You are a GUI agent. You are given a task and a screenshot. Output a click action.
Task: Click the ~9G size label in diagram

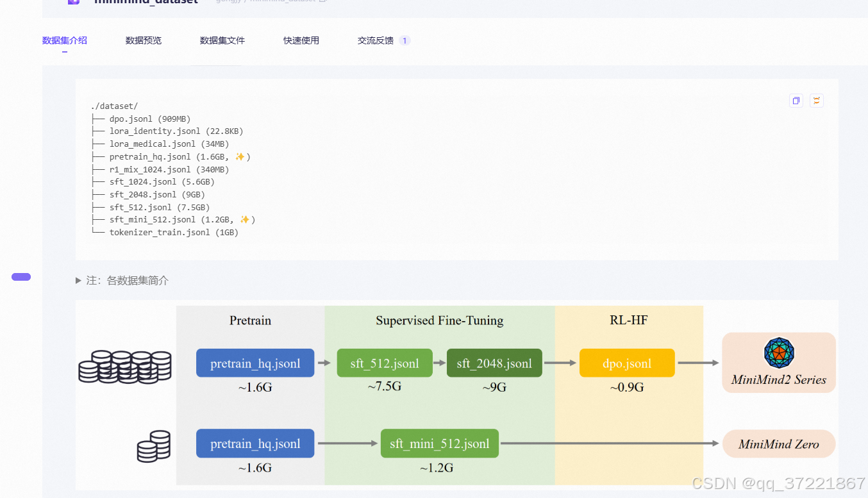click(494, 387)
